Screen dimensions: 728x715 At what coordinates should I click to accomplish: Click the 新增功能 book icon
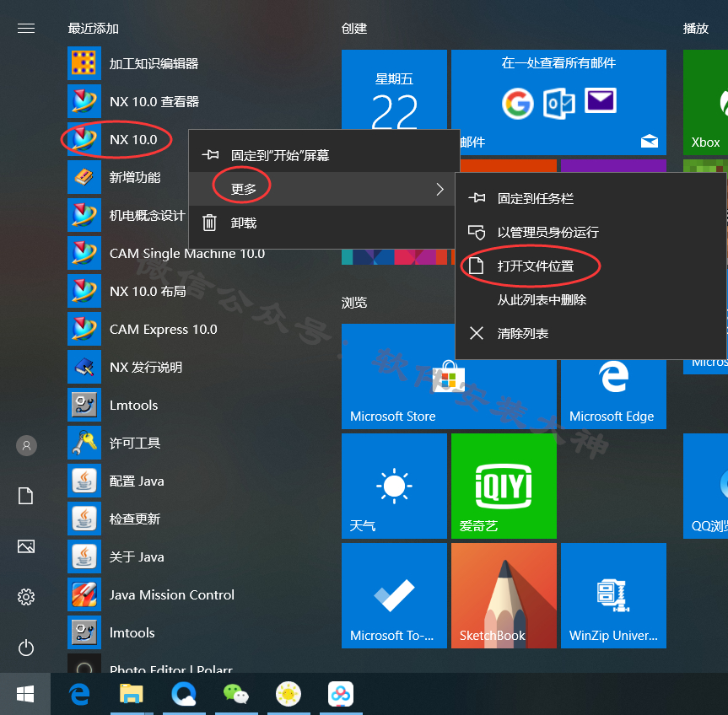[84, 177]
